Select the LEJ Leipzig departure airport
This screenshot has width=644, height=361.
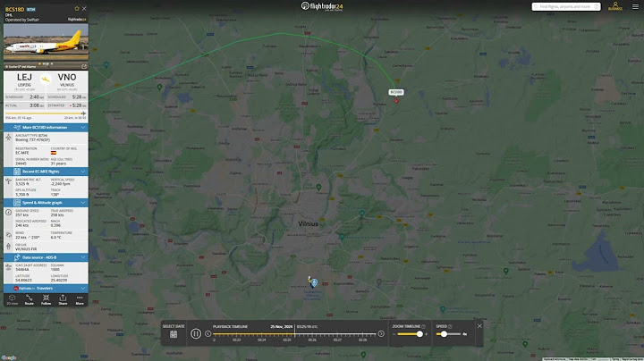[x=24, y=80]
